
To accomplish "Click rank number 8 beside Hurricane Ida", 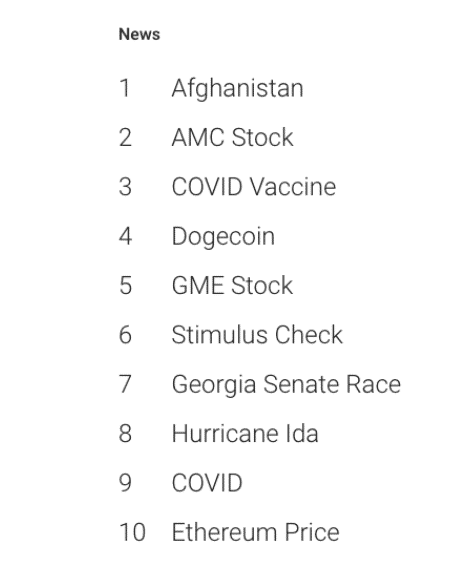I will 125,434.
